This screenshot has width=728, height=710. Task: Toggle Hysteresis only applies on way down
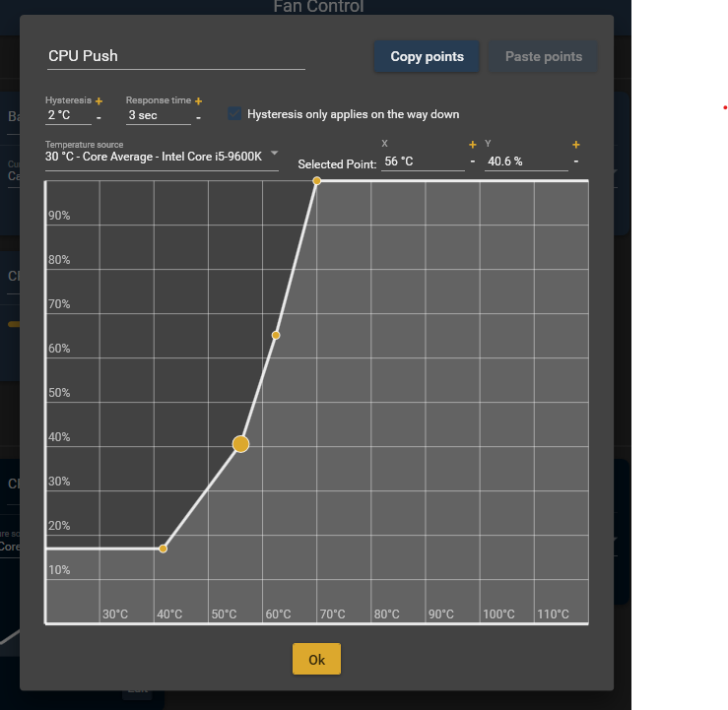(234, 114)
